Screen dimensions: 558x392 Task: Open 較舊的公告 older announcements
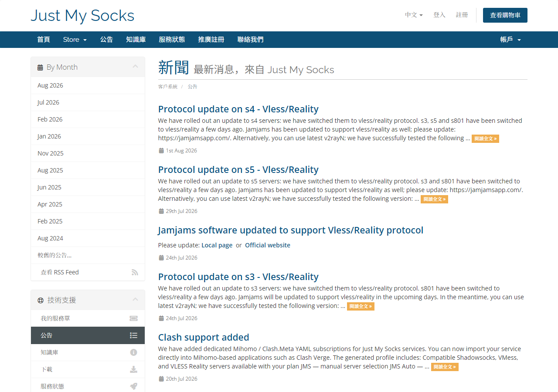click(88, 255)
